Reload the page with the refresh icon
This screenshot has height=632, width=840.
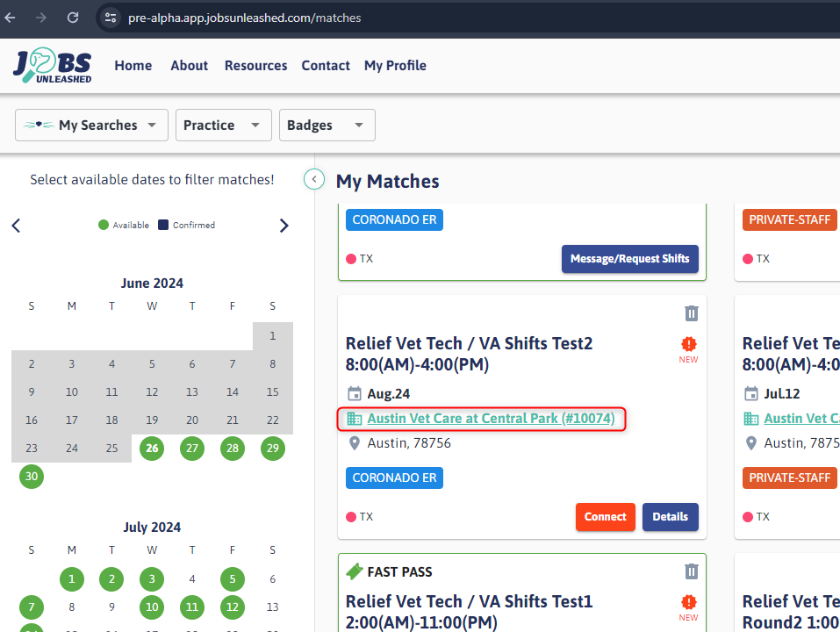coord(73,18)
